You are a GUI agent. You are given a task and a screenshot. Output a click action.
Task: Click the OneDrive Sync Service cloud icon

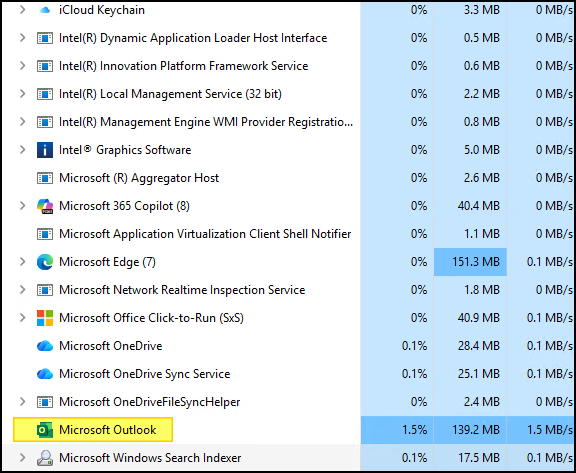(x=45, y=374)
